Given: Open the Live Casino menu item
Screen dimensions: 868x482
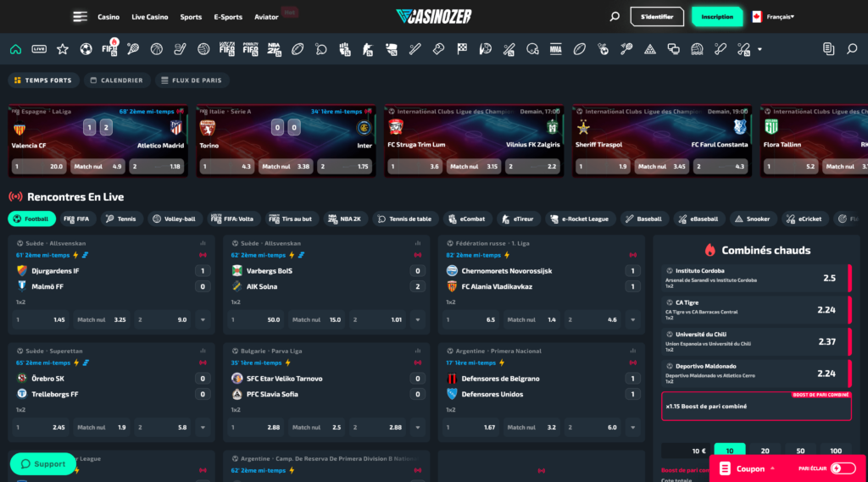Looking at the screenshot, I should (x=149, y=17).
